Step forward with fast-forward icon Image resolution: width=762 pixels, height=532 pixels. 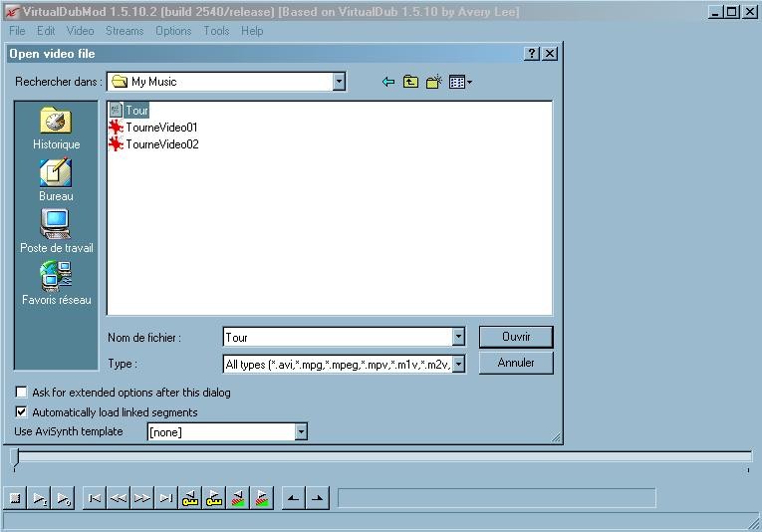pos(141,498)
